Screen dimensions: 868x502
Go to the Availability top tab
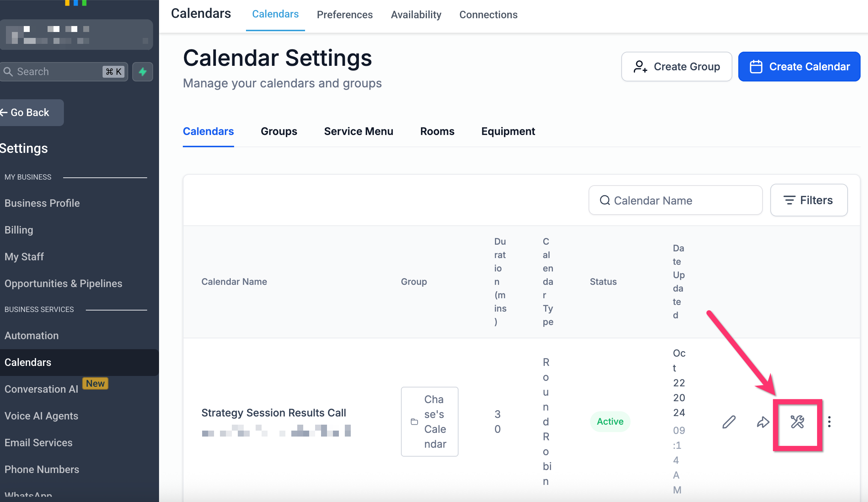pos(416,15)
